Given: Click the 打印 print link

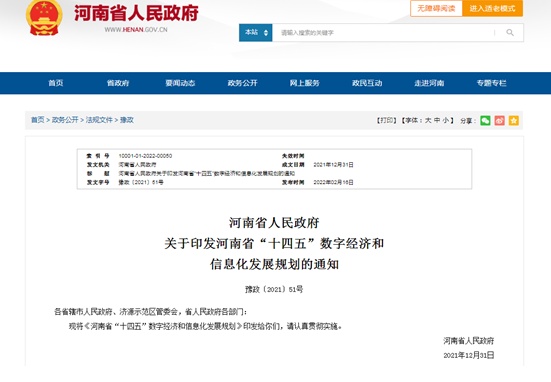Looking at the screenshot, I should (387, 121).
